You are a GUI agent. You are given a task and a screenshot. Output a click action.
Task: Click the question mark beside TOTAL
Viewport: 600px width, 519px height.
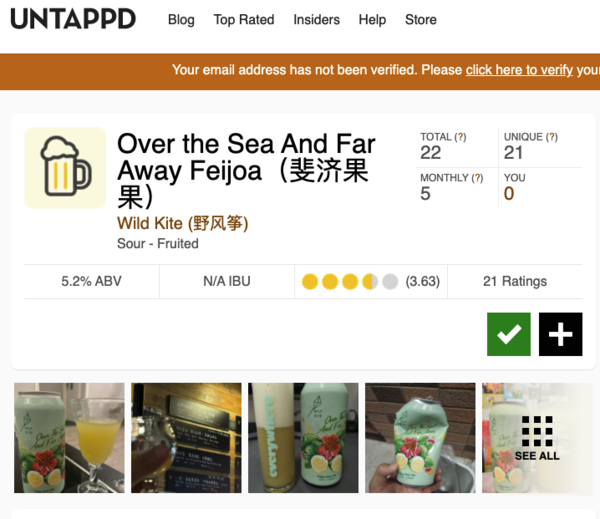pyautogui.click(x=460, y=137)
